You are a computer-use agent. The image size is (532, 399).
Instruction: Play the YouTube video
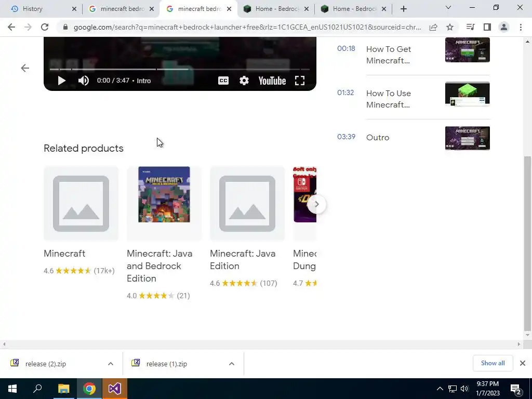click(x=61, y=81)
